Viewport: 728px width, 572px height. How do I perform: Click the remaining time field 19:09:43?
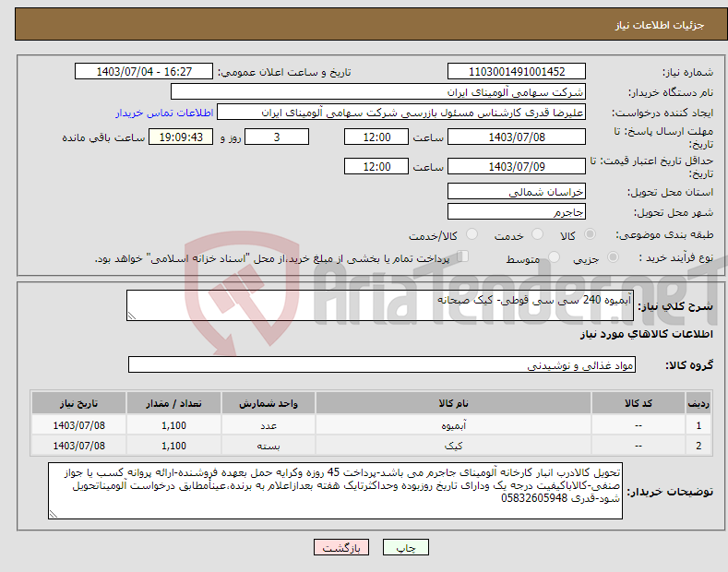point(181,137)
